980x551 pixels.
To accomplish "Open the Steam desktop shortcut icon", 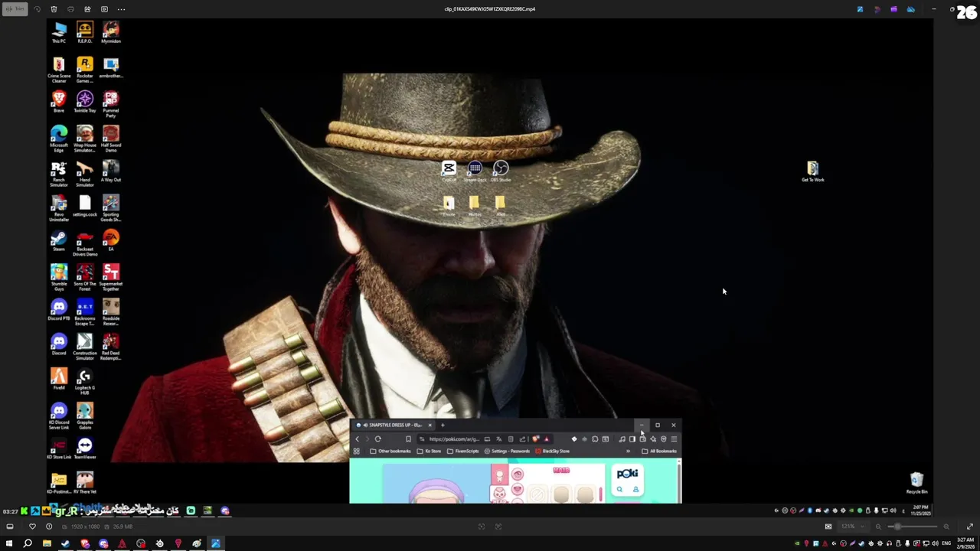I will pyautogui.click(x=59, y=241).
